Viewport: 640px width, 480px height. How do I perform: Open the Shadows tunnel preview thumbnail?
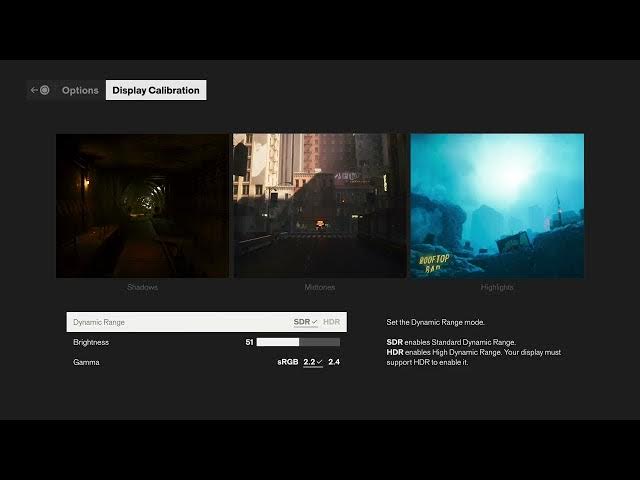point(142,206)
